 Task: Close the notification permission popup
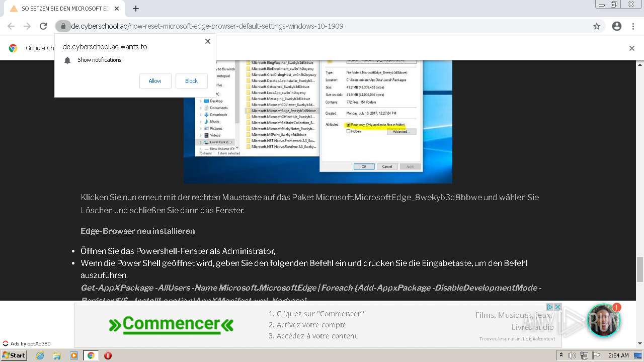pos(207,41)
